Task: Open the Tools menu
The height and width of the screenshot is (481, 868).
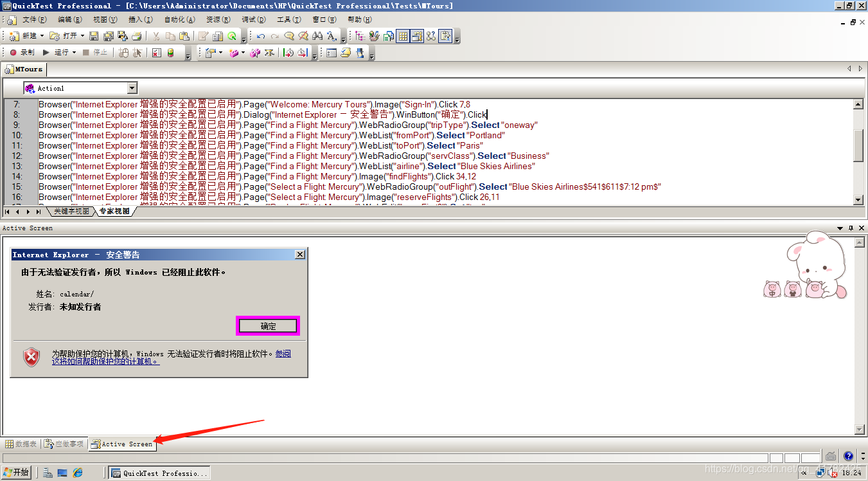Action: coord(288,20)
